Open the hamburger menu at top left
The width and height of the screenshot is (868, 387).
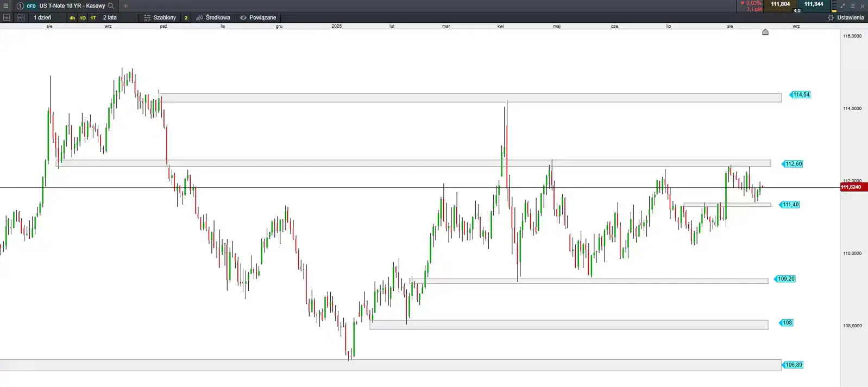coord(6,6)
